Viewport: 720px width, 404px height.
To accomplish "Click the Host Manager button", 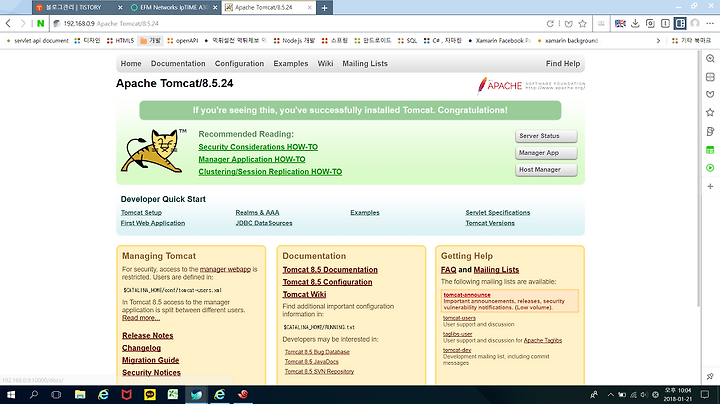I will [x=546, y=170].
